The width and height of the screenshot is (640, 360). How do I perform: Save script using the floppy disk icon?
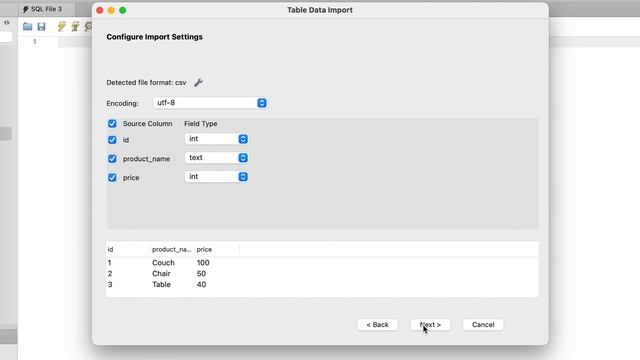click(x=41, y=27)
